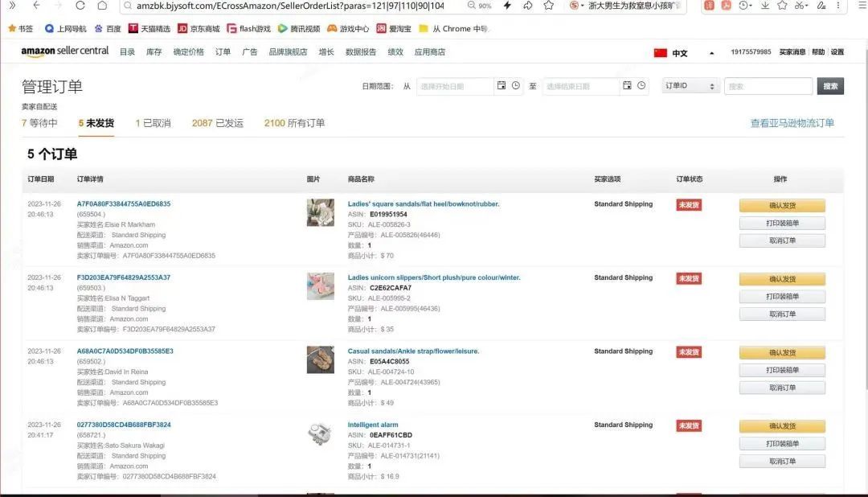Open the start date calendar picker
Image resolution: width=868 pixels, height=497 pixels.
click(x=502, y=86)
